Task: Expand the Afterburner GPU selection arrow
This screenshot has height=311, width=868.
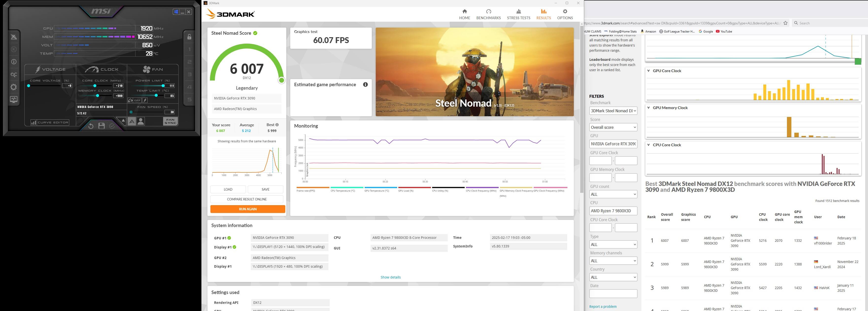Action: tap(123, 121)
